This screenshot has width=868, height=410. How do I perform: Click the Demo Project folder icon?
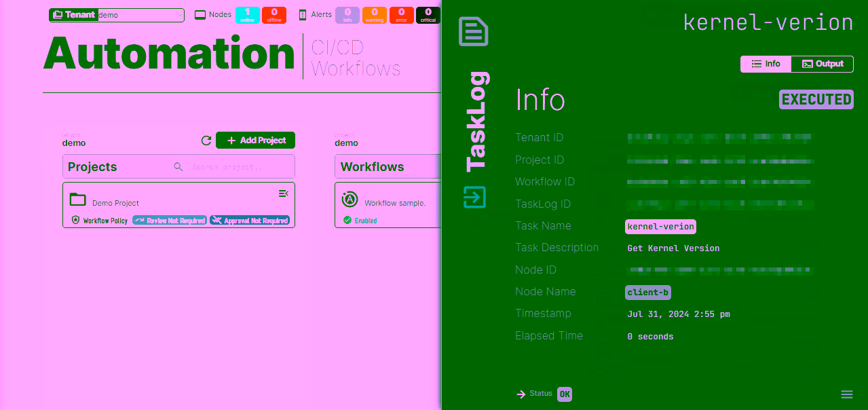pos(78,200)
